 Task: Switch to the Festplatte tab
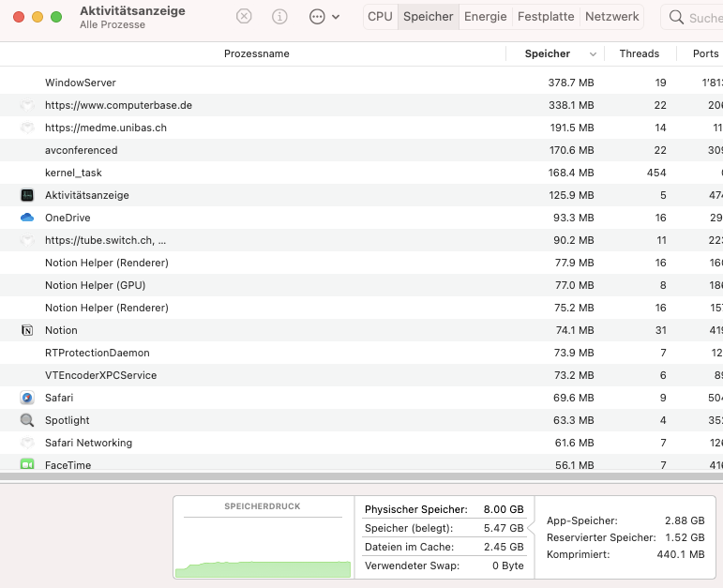click(546, 17)
